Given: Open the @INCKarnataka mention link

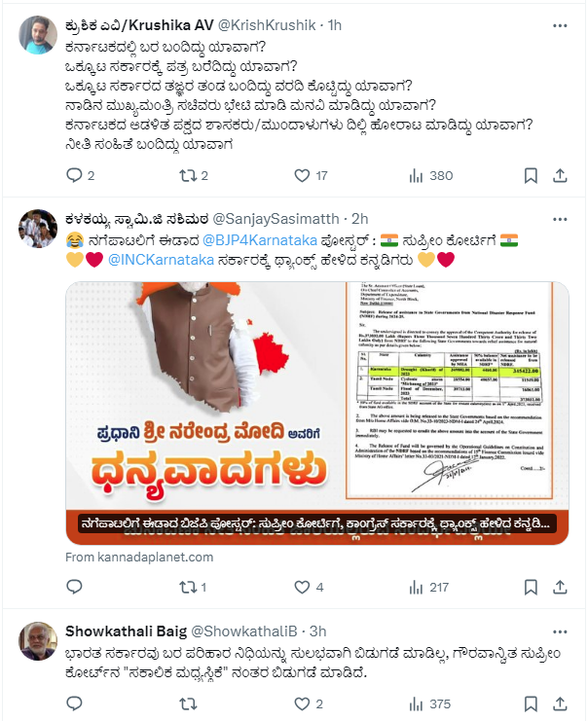Looking at the screenshot, I should pos(161,260).
